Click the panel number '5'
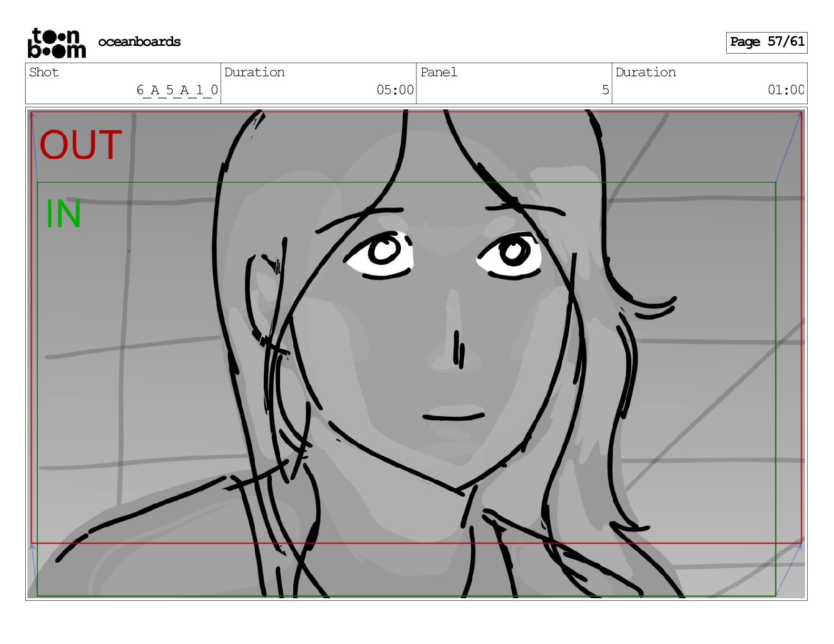This screenshot has height=644, width=834. pyautogui.click(x=605, y=90)
